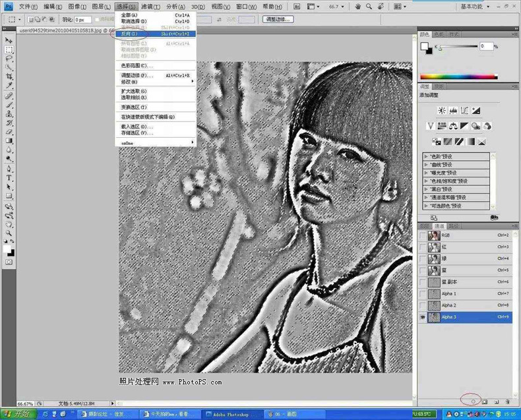This screenshot has height=420, width=521.
Task: Click the 调整边缘 button in options bar
Action: (278, 19)
